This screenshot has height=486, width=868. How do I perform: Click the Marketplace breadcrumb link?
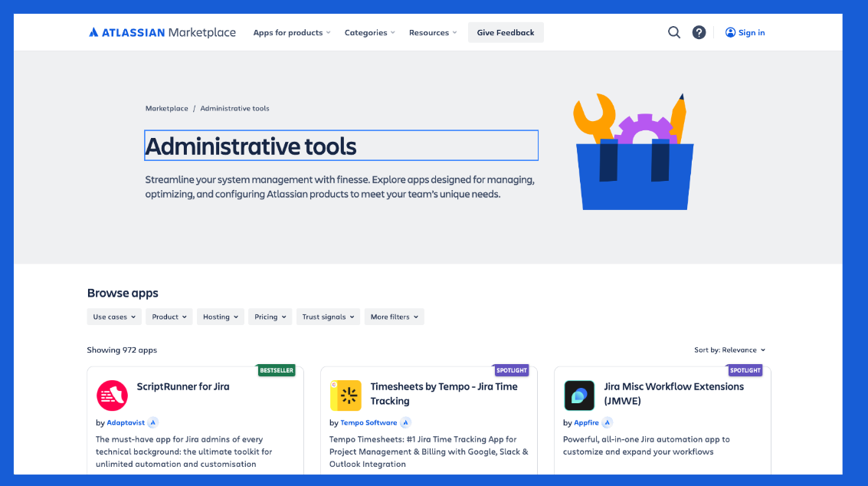pos(166,108)
